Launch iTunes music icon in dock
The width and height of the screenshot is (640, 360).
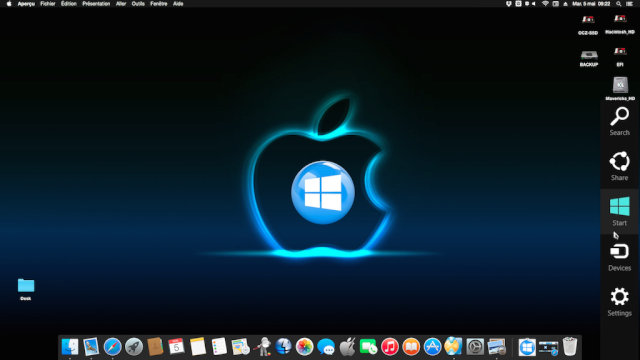point(389,347)
